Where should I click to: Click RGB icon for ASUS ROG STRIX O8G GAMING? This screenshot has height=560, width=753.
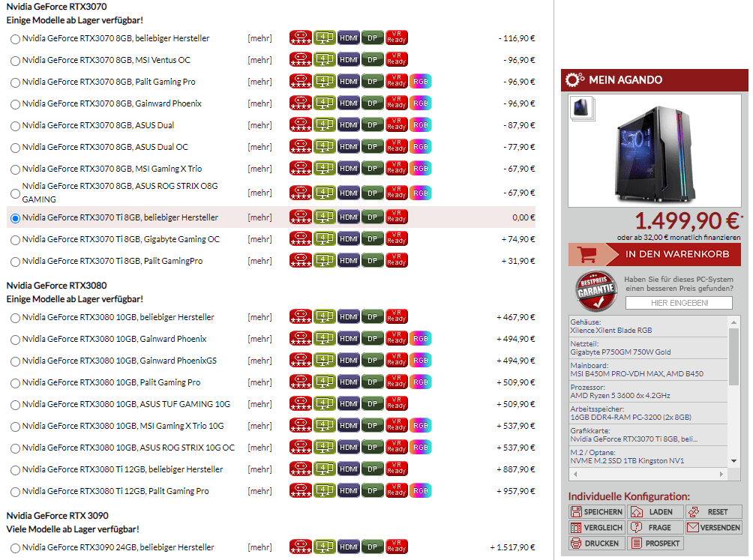[x=421, y=193]
